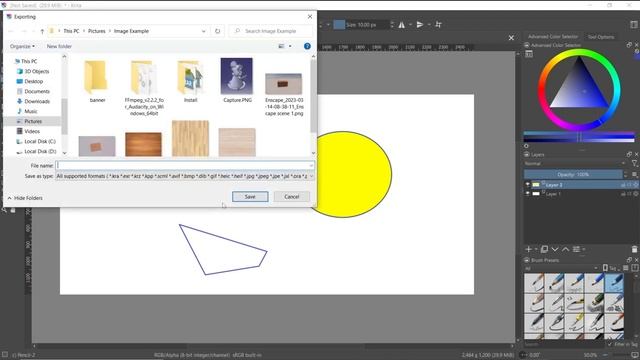Image resolution: width=640 pixels, height=360 pixels.
Task: Switch to the Tool Options tab
Action: [601, 37]
